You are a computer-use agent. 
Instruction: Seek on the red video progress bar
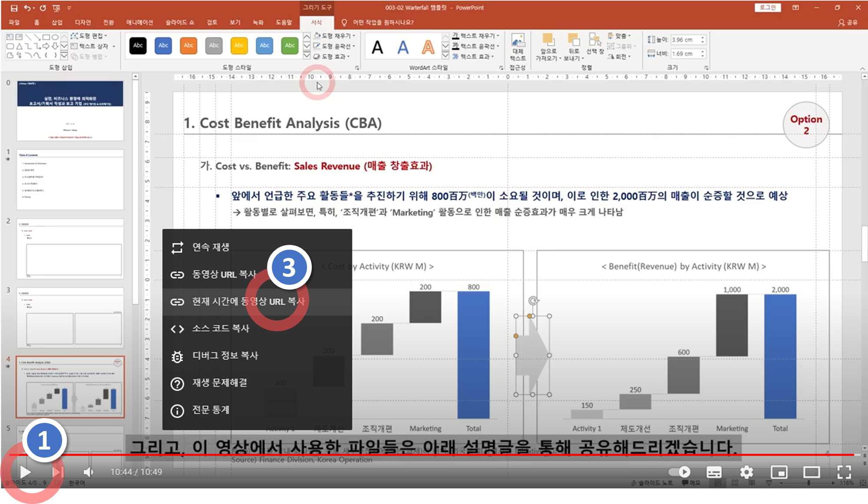pos(432,455)
